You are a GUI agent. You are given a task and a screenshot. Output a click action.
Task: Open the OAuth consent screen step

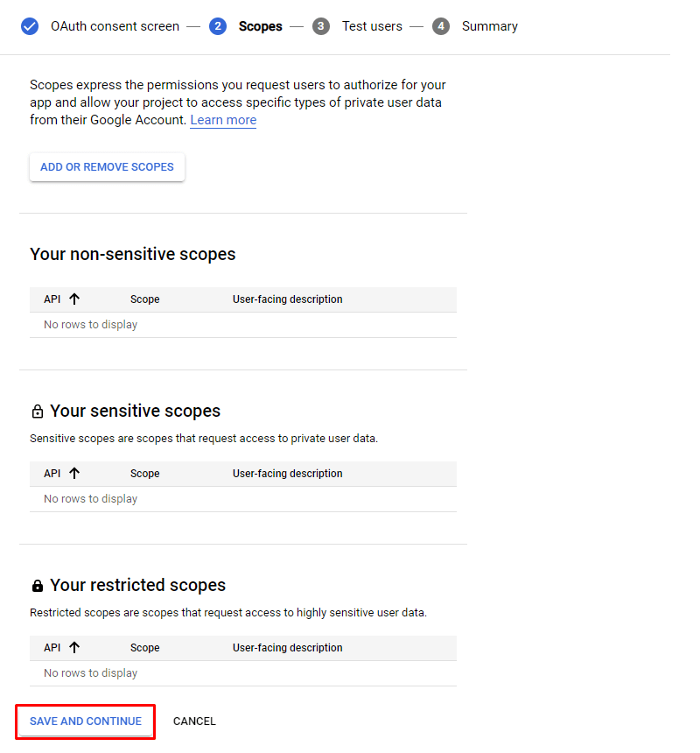click(115, 25)
